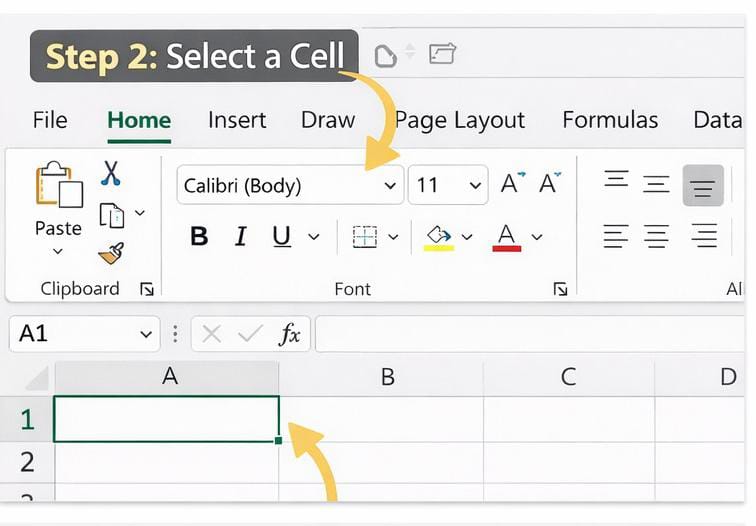Expand the Name Box A1 dropdown
Screen dimensions: 756x526
click(x=146, y=335)
